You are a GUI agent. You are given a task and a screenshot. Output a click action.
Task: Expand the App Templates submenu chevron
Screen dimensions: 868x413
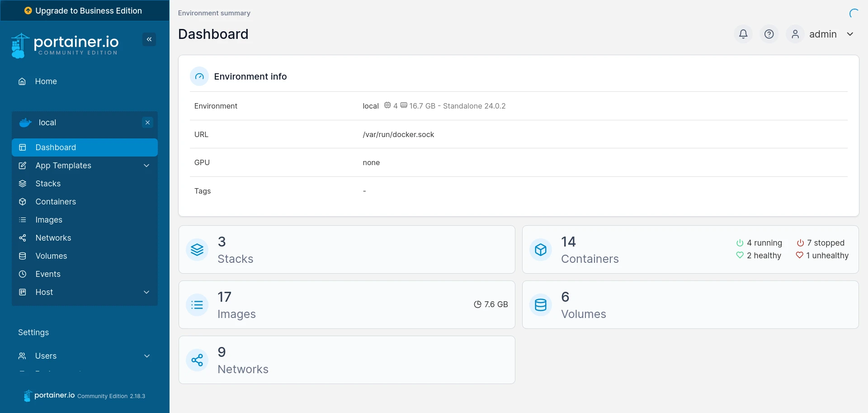pyautogui.click(x=146, y=166)
